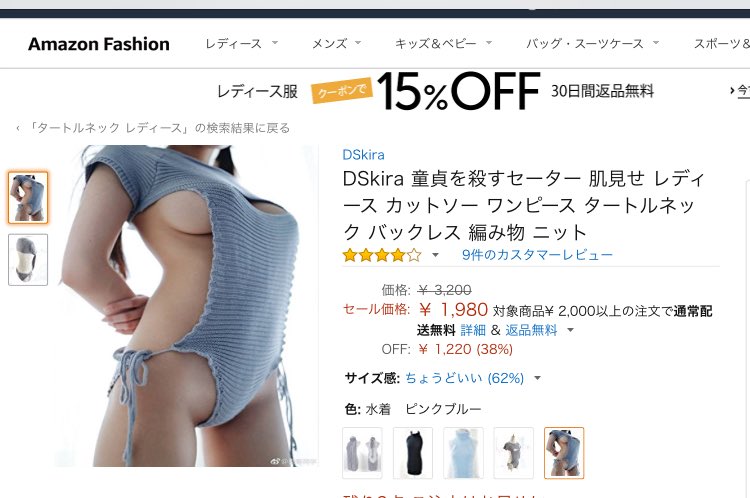Image resolution: width=750 pixels, height=498 pixels.
Task: Click the star rating icons
Action: click(382, 255)
